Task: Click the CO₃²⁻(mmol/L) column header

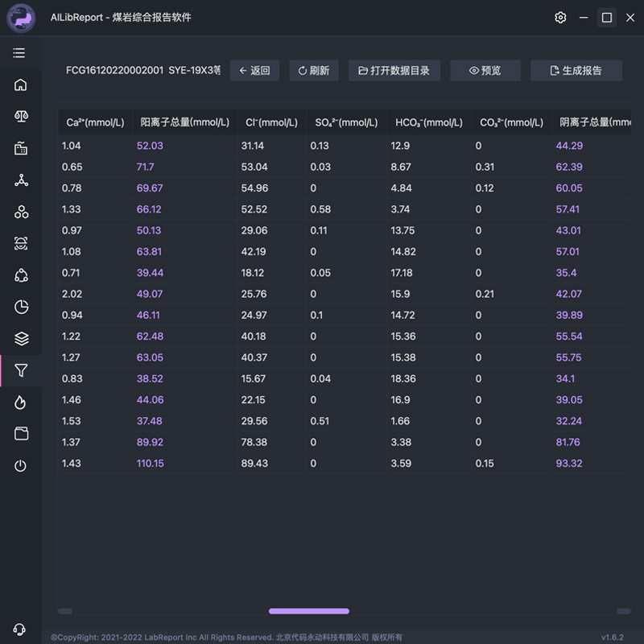Action: point(511,122)
